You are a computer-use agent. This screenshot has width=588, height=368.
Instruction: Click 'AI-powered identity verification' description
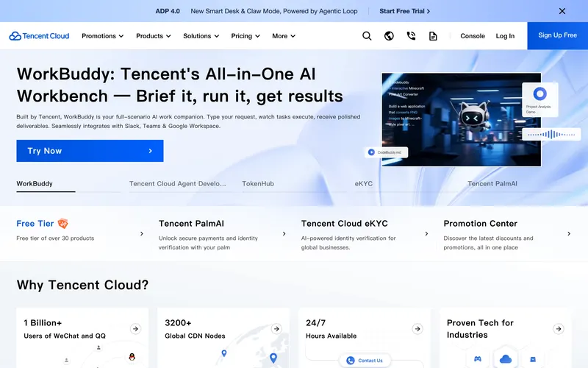click(348, 243)
